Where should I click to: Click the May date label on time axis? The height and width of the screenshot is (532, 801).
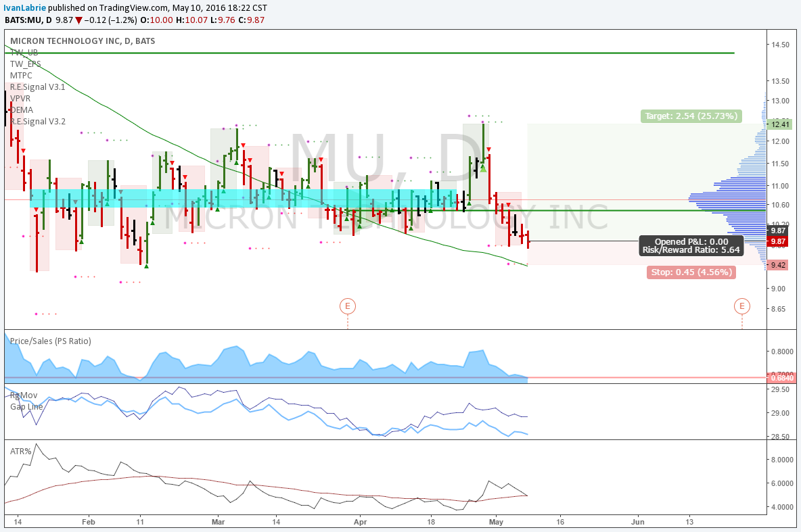click(x=496, y=522)
